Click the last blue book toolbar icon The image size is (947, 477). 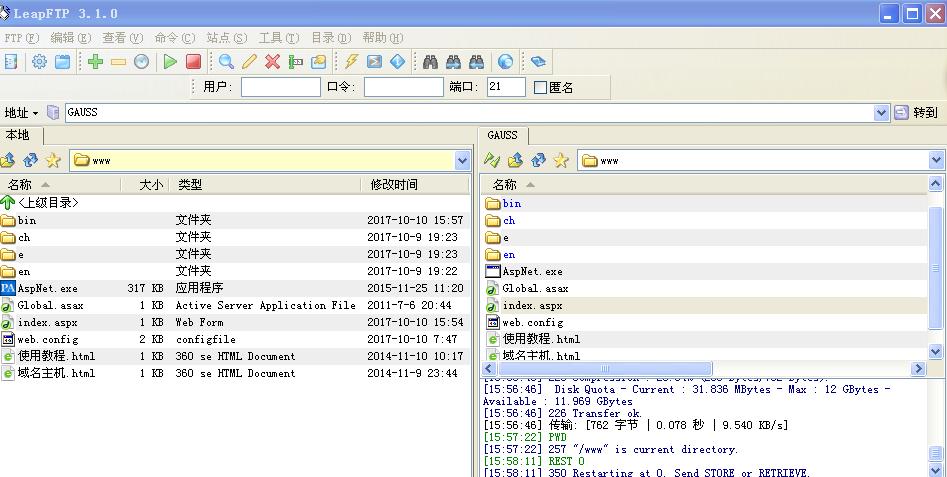[x=538, y=62]
